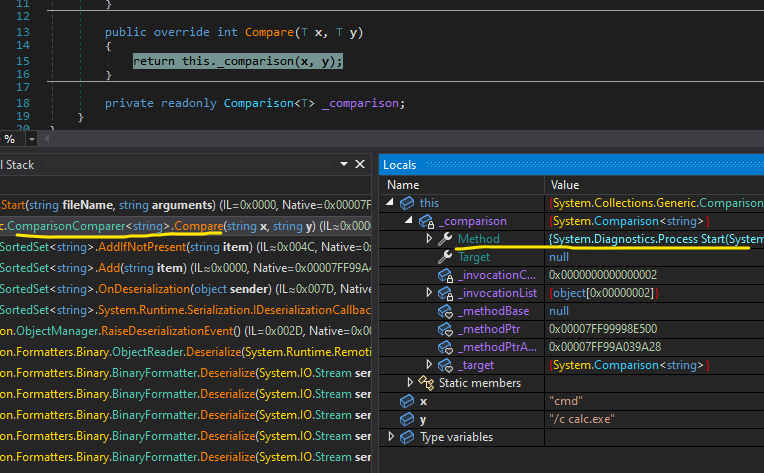Expand the Static members node
The height and width of the screenshot is (473, 764).
411,383
